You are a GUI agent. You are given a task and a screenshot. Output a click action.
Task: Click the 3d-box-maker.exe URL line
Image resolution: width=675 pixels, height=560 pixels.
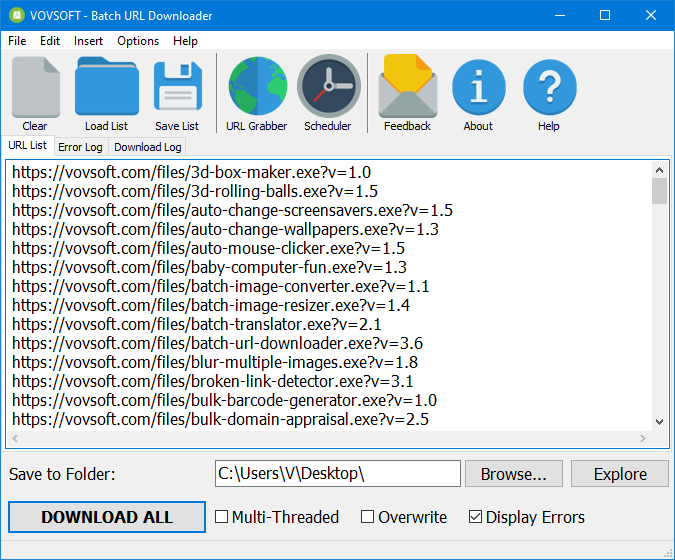coord(192,173)
